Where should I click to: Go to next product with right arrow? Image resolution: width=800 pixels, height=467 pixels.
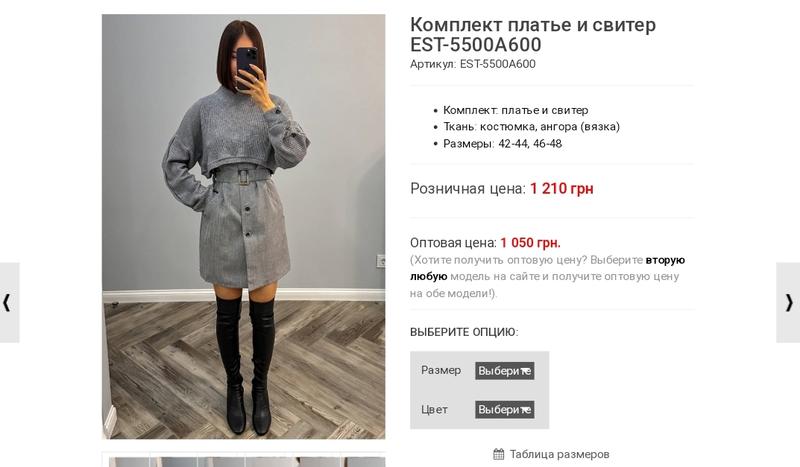click(788, 302)
